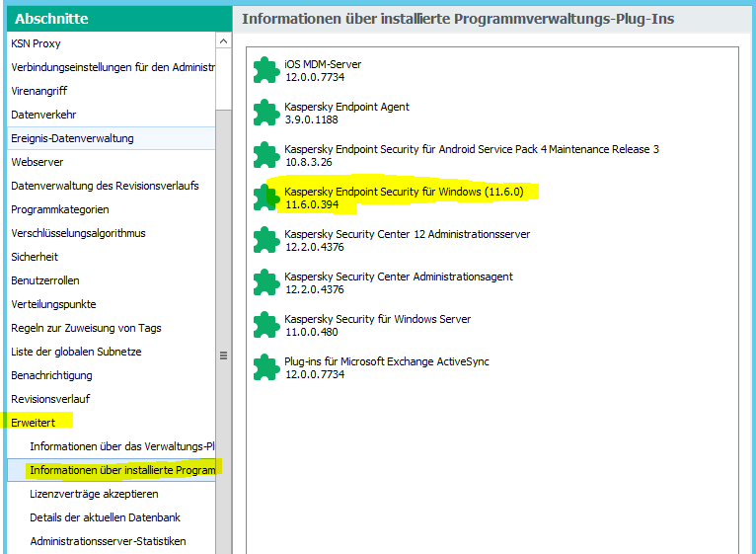Click the sections list scrollbar thumb
Screen dimensions: 756x554
coord(223,333)
